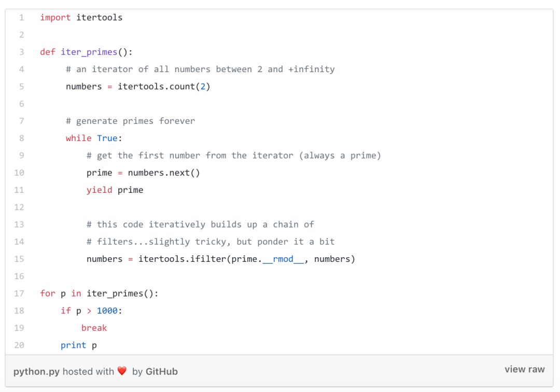Select line number 8
Screen dimensions: 560x392
pyautogui.click(x=21, y=138)
